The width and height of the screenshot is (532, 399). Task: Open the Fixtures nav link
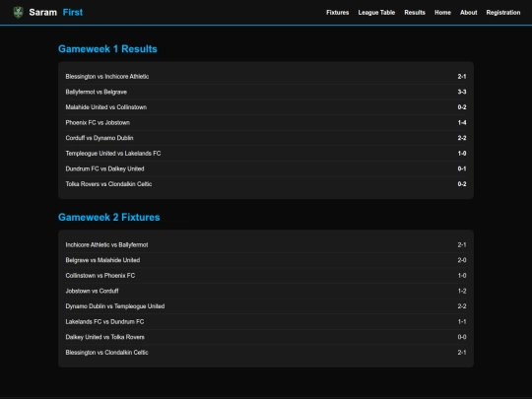(x=338, y=13)
